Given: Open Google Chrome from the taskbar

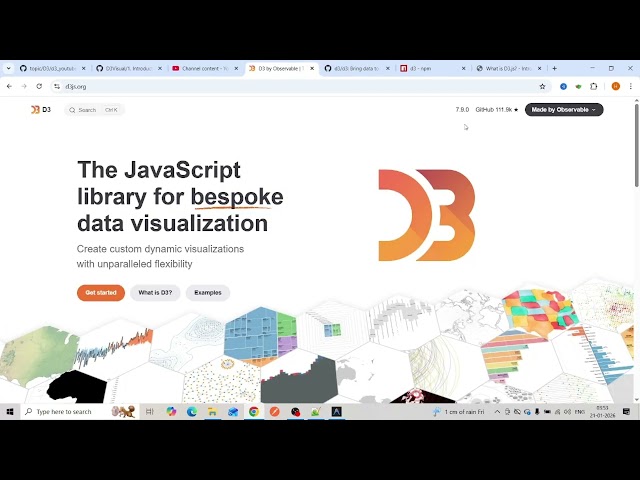Looking at the screenshot, I should click(254, 412).
